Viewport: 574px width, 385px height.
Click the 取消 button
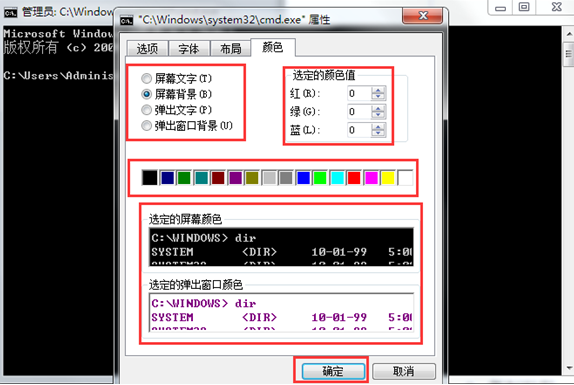coord(404,371)
